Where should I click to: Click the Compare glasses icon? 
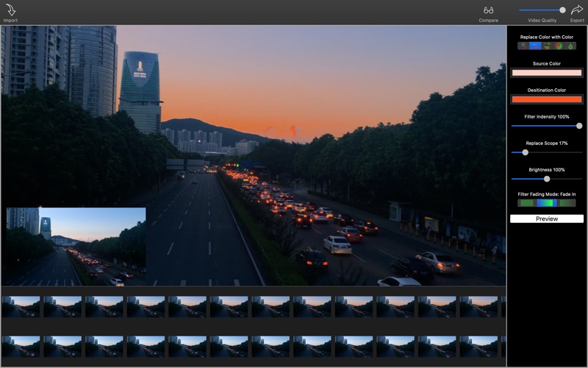point(488,10)
